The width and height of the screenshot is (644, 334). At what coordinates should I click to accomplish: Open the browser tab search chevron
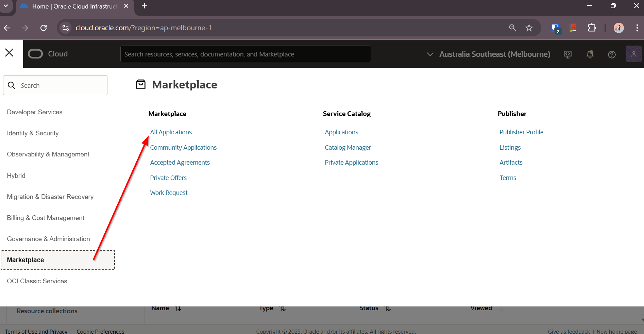[x=6, y=6]
